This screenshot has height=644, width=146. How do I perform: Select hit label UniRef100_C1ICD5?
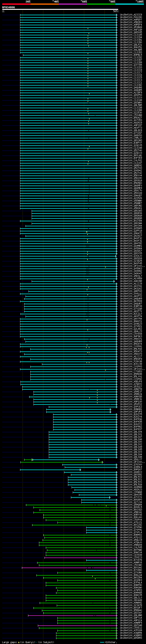131,35
